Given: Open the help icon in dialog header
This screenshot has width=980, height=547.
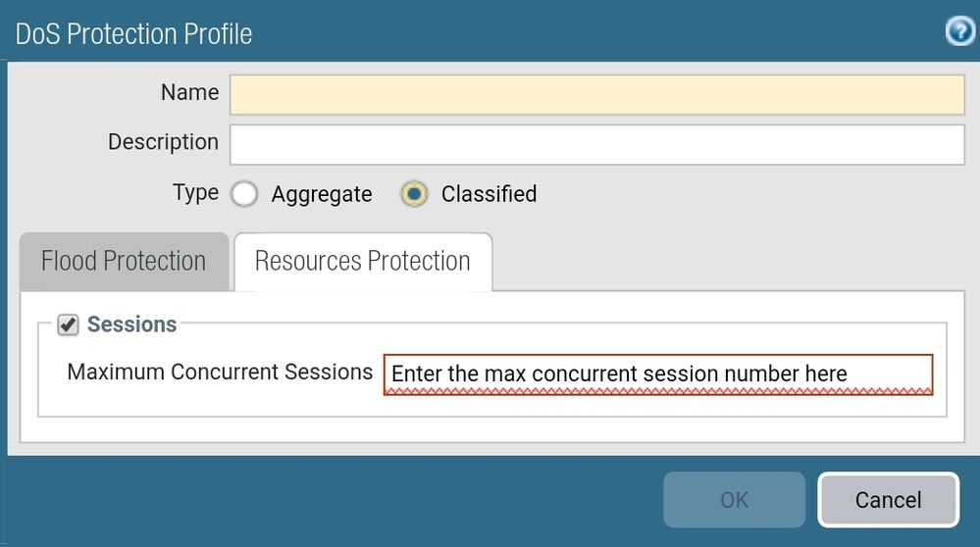Looking at the screenshot, I should [x=959, y=32].
